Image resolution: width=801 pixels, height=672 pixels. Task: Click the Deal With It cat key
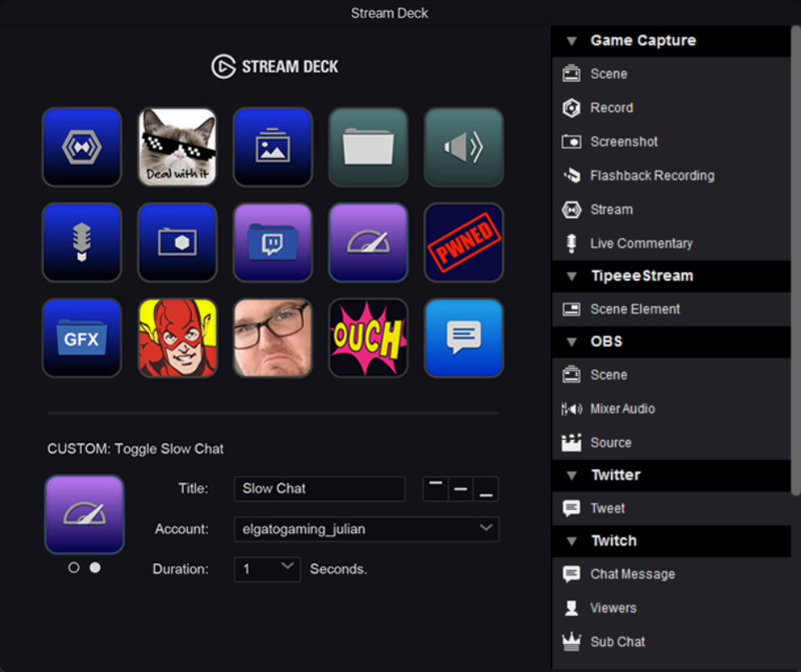coord(178,147)
